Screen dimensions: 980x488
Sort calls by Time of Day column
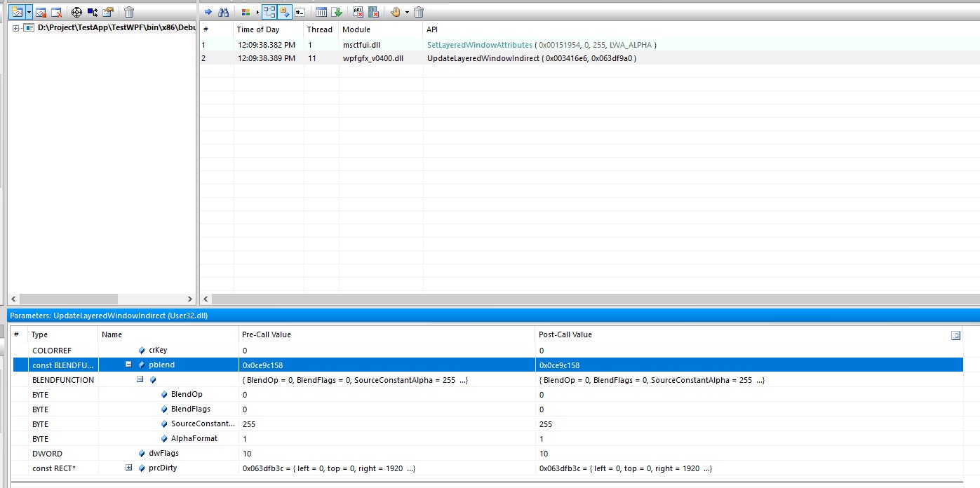pyautogui.click(x=258, y=29)
